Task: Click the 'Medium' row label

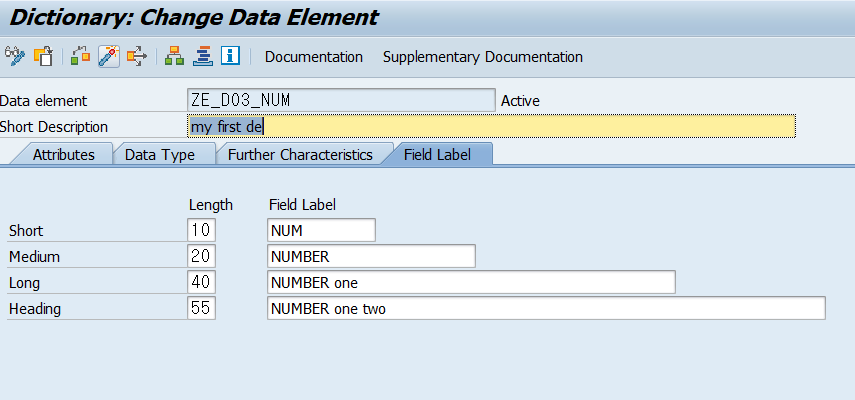Action: (x=34, y=257)
